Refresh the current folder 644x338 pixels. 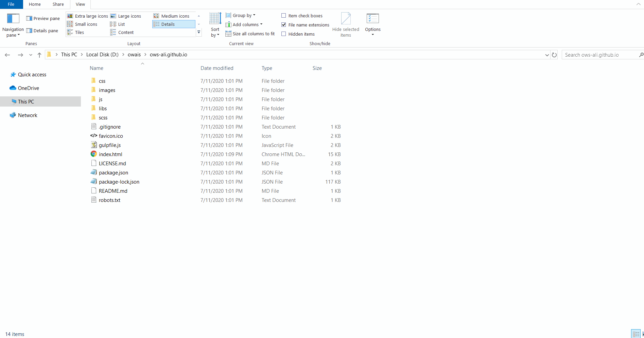(554, 55)
